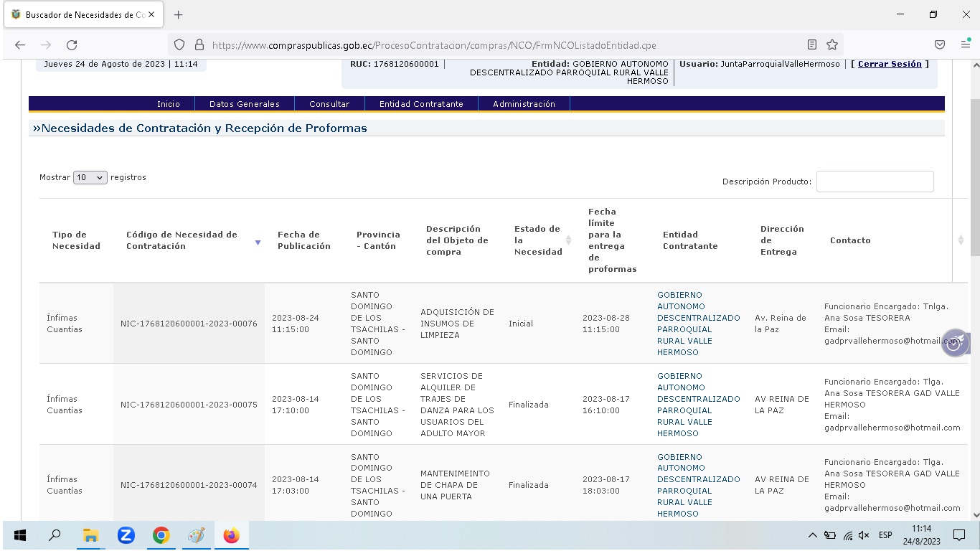
Task: Expand the Mostrar registros dropdown
Action: [90, 177]
